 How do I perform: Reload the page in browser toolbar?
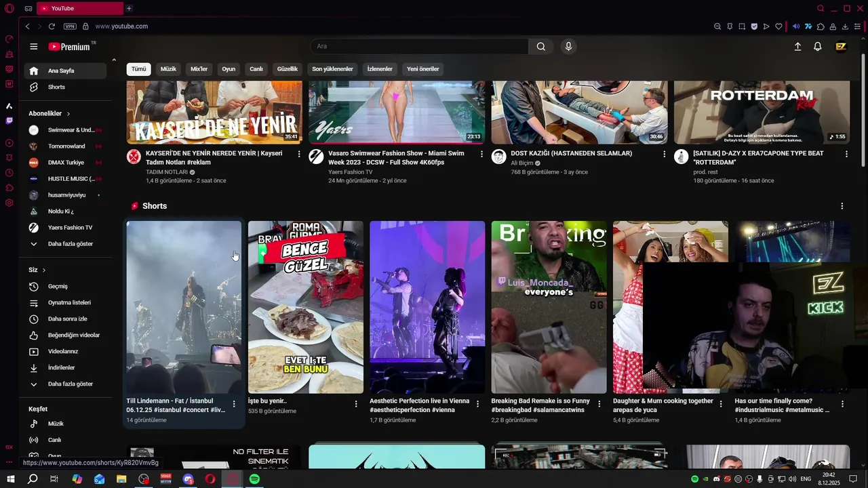pos(52,26)
